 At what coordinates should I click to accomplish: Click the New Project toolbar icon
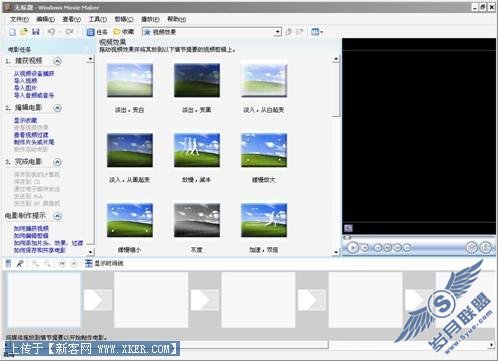(12, 32)
